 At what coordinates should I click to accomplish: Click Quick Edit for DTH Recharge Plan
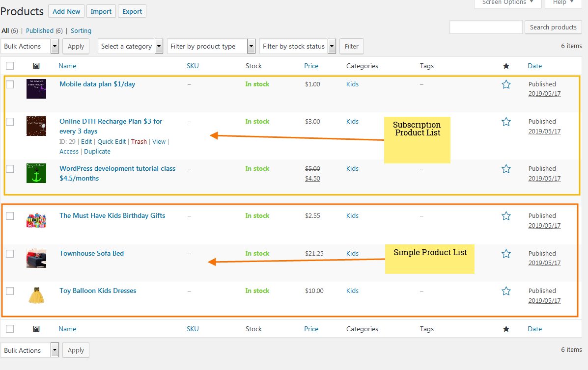[x=112, y=141]
